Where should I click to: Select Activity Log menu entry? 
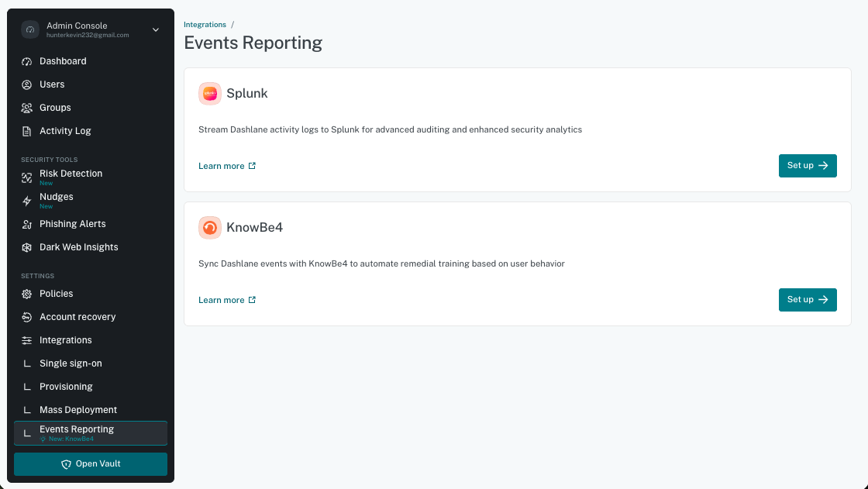pos(91,131)
